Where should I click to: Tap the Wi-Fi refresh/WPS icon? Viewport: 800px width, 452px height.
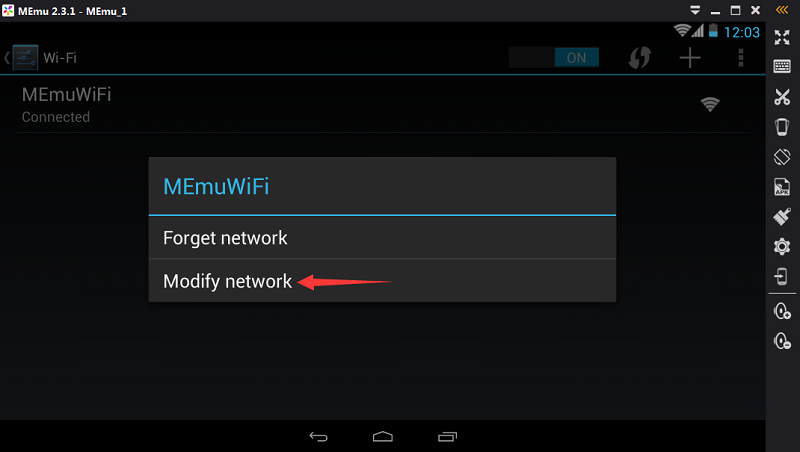pyautogui.click(x=639, y=58)
